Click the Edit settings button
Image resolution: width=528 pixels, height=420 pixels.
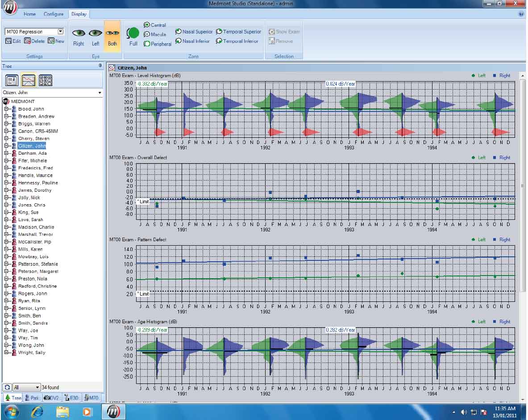click(13, 41)
